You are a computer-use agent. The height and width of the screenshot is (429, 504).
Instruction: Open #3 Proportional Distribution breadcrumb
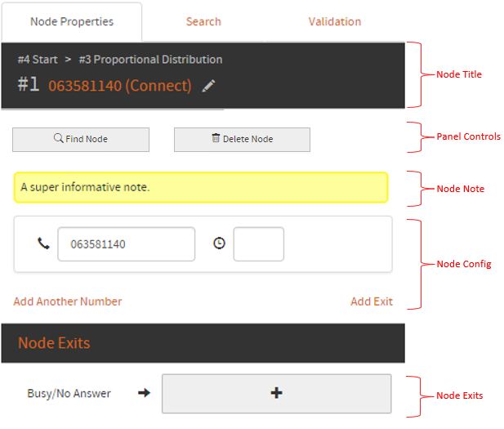coord(150,60)
